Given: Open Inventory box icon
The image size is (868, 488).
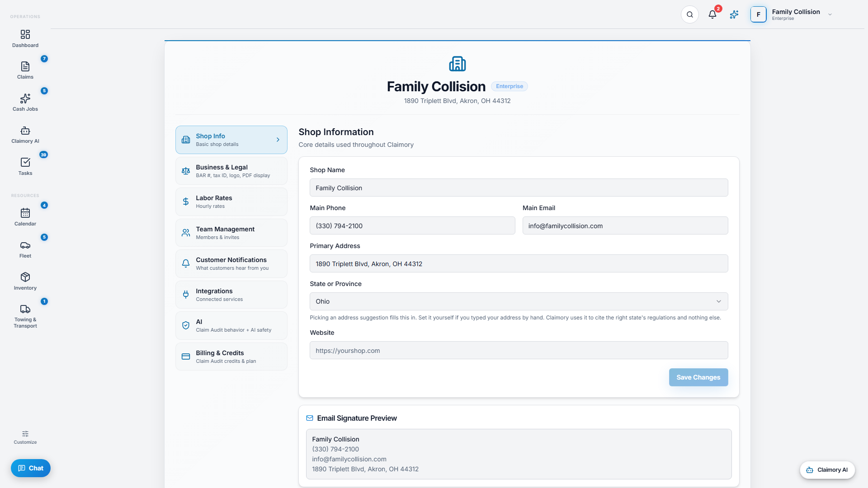Looking at the screenshot, I should tap(25, 277).
